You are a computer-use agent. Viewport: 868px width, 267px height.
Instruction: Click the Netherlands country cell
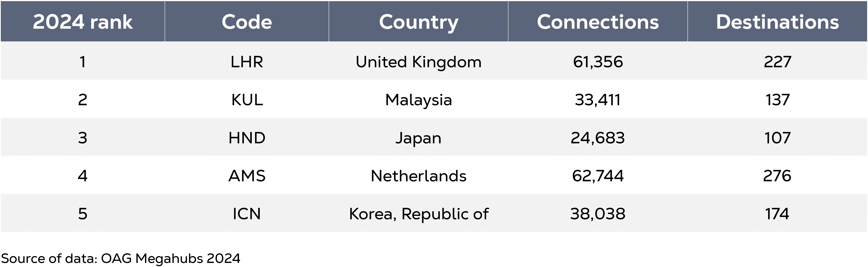pos(418,176)
